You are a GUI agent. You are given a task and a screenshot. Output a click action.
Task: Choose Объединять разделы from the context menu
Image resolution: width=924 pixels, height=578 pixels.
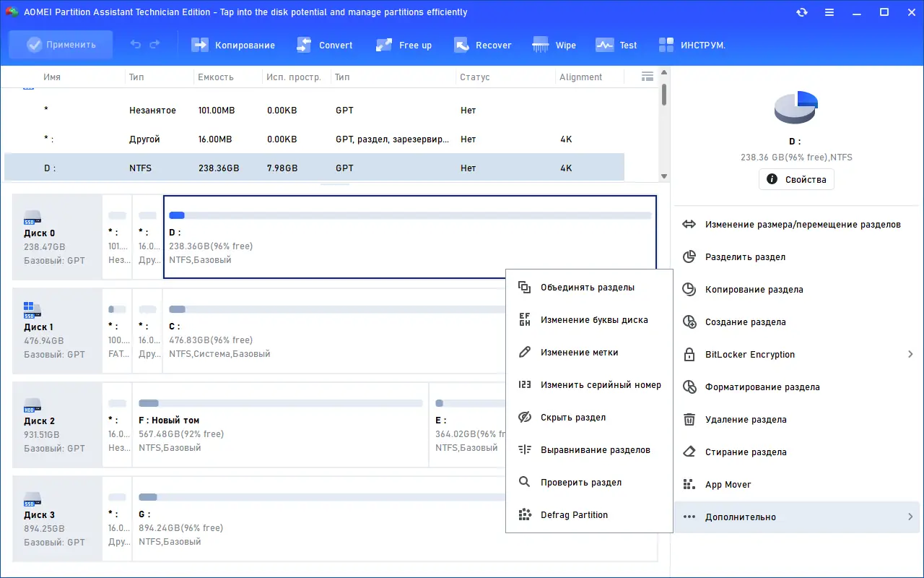point(588,287)
